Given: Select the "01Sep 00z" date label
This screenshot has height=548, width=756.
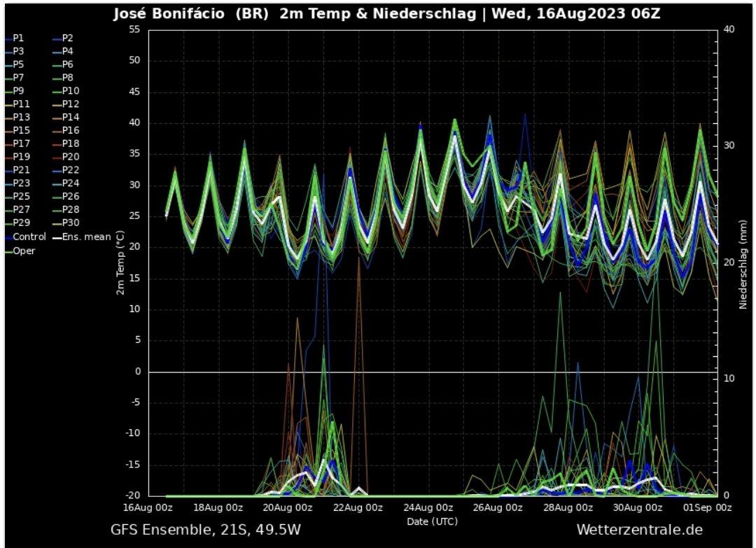Looking at the screenshot, I should pos(707,507).
